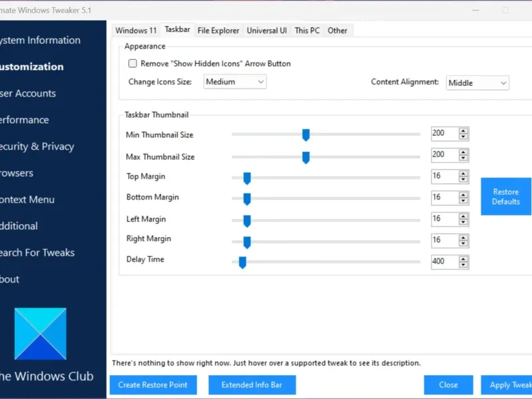
Task: Decrease Max Thumbnail Size with down arrow
Action: click(463, 158)
